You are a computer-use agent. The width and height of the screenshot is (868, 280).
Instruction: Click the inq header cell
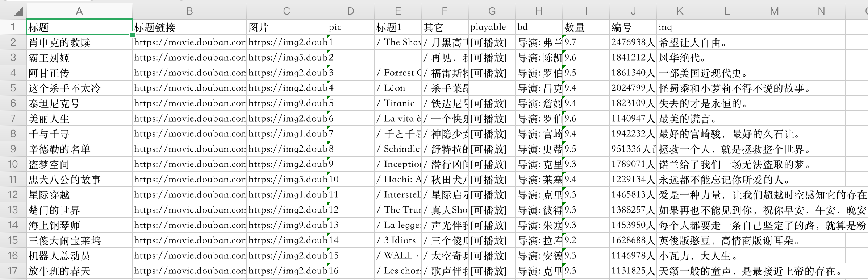[x=680, y=27]
